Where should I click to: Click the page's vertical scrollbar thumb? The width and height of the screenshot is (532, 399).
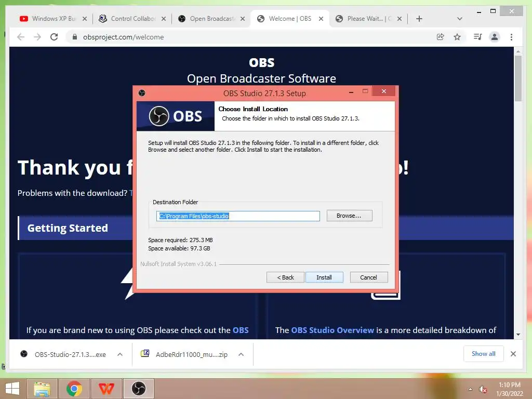click(x=518, y=78)
